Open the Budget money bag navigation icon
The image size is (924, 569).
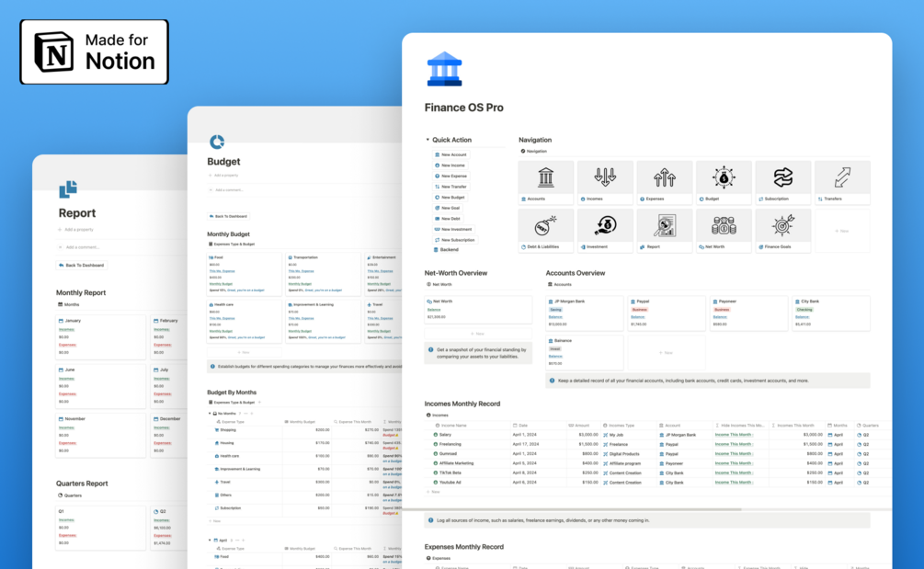coord(724,177)
